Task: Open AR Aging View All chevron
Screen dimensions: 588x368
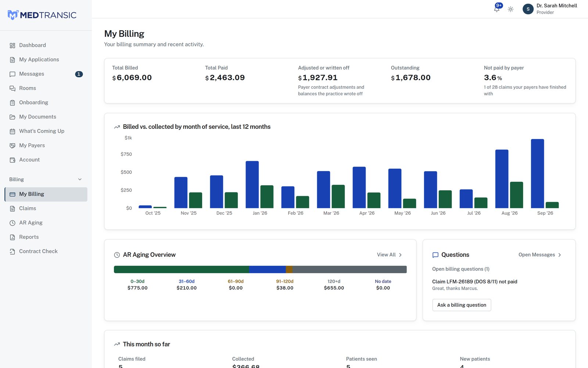Action: click(x=400, y=255)
